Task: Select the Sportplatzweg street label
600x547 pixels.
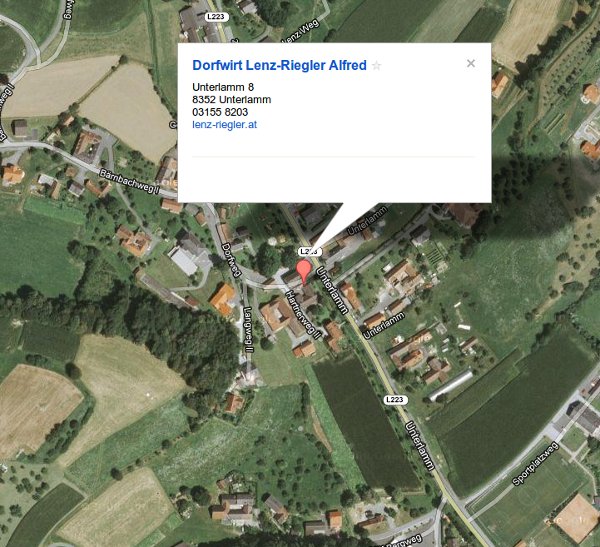Action: point(535,464)
